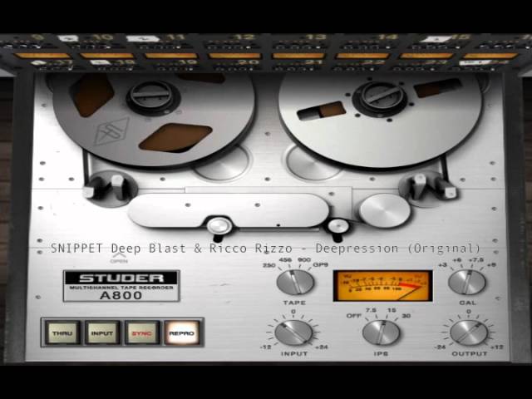This screenshot has height=399, width=532.
Task: Switch to SYNC head mode
Action: pyautogui.click(x=142, y=332)
